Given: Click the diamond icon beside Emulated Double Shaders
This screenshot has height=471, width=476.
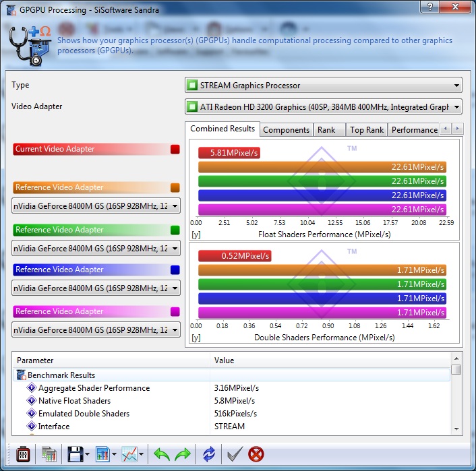Looking at the screenshot, I should coord(32,413).
